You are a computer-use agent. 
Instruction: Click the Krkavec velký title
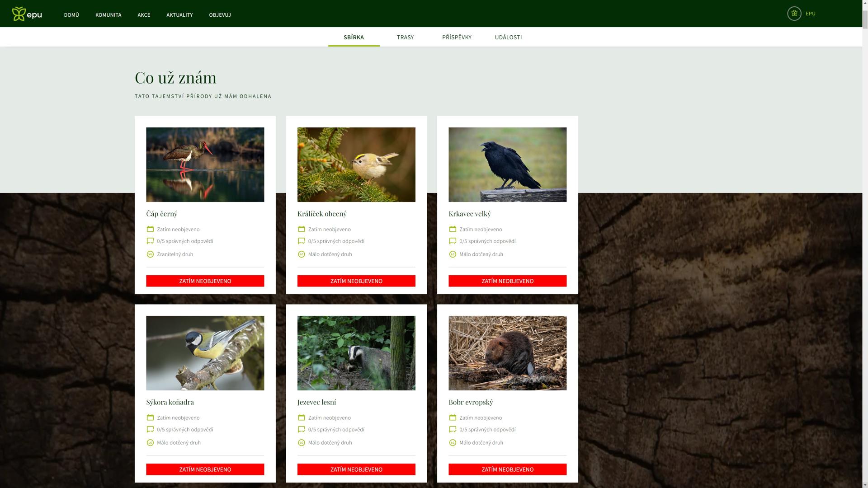pyautogui.click(x=469, y=214)
